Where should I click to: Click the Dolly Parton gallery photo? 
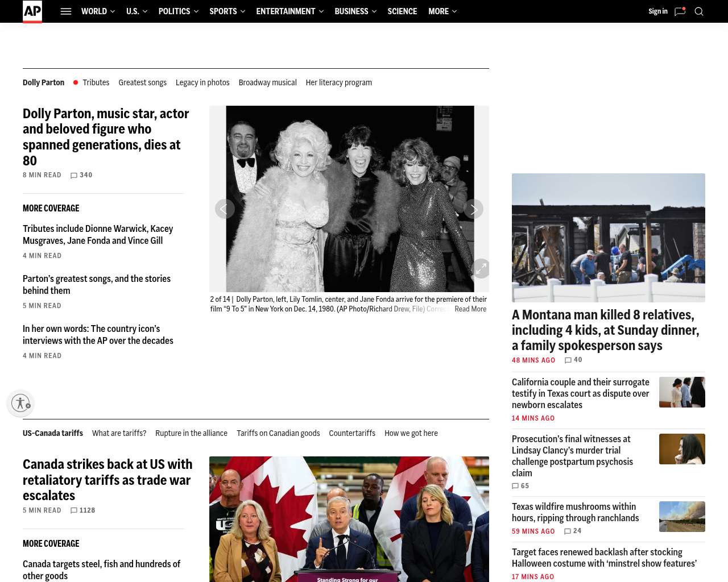349,199
